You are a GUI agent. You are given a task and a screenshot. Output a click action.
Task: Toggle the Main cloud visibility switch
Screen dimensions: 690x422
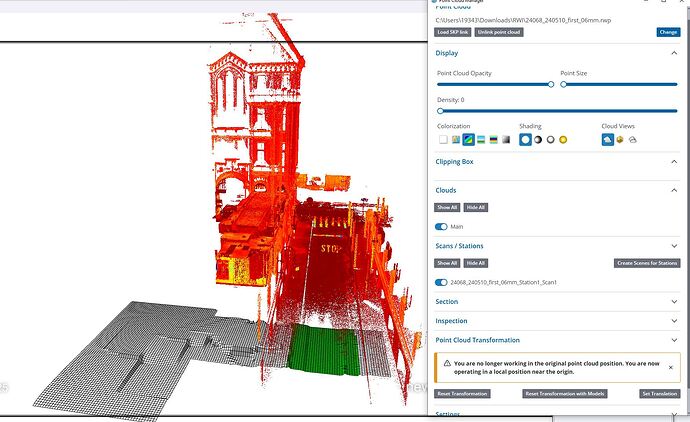pos(441,227)
